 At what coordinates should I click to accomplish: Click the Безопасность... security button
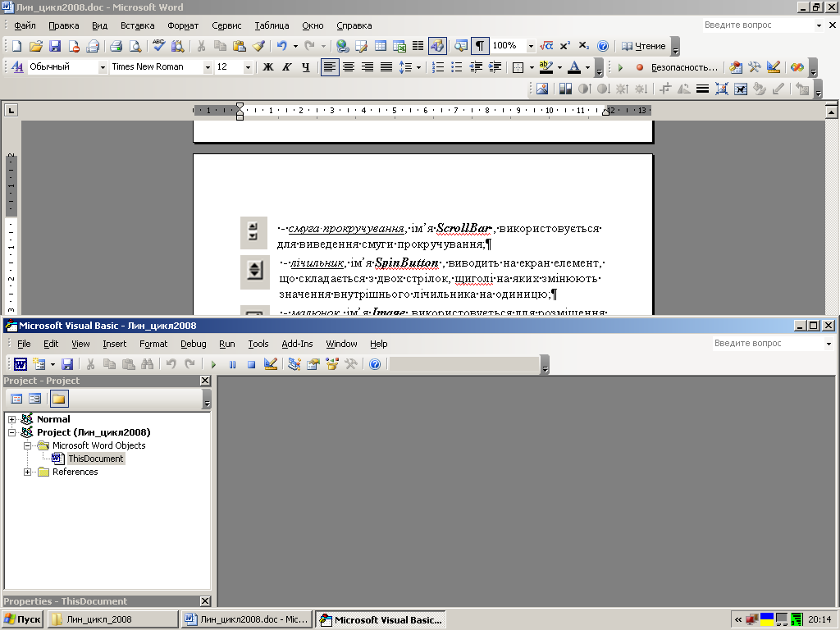tap(684, 67)
